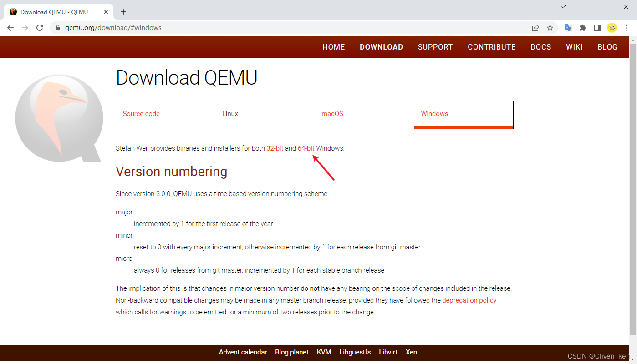Switch to the macOS tab
The image size is (637, 364).
pyautogui.click(x=364, y=115)
